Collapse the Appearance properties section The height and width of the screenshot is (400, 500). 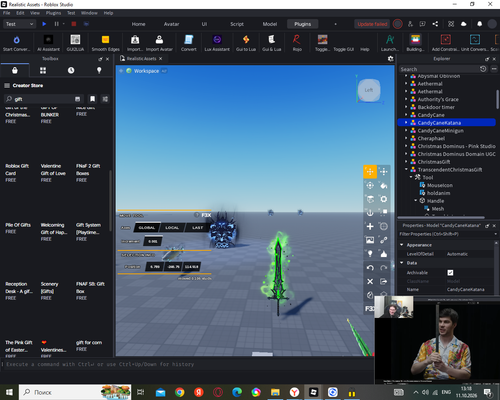[x=402, y=245]
